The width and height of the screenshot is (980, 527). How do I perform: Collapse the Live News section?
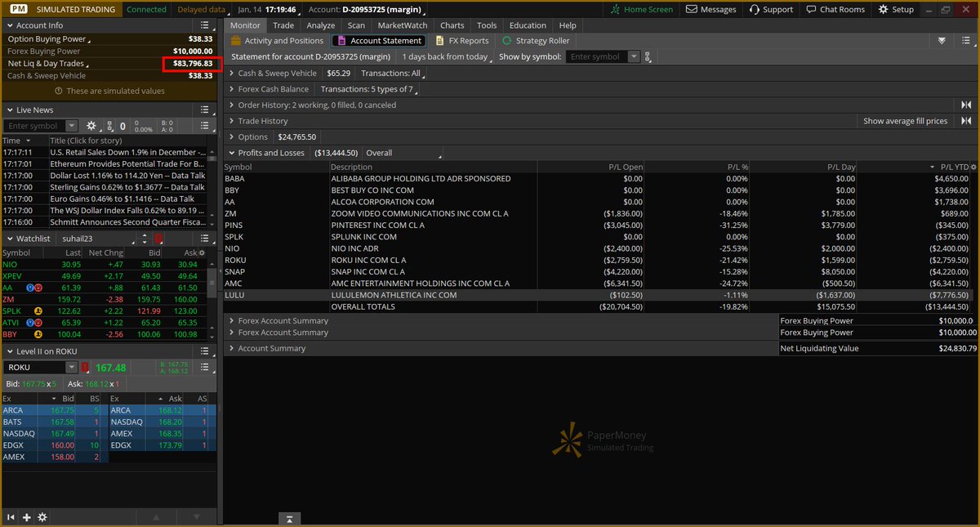(8, 109)
